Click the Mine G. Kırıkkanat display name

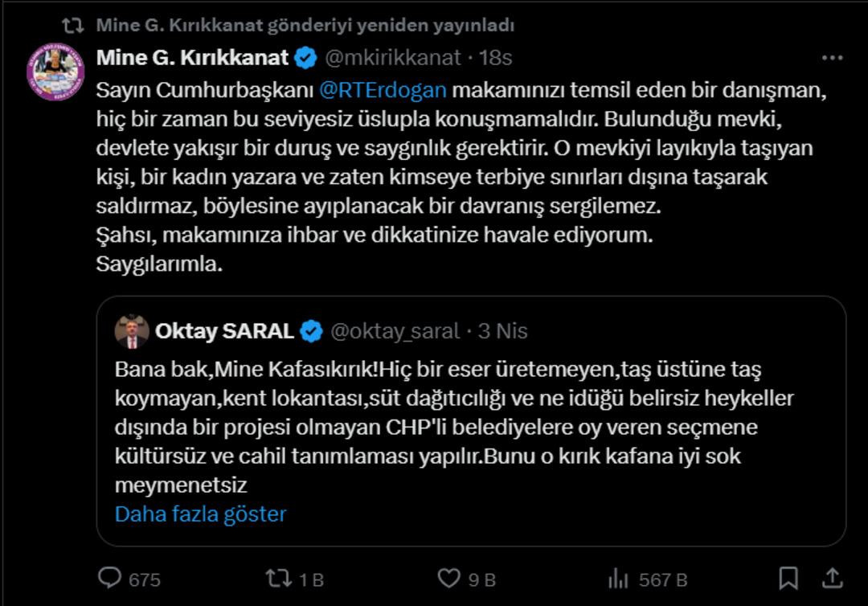(192, 58)
